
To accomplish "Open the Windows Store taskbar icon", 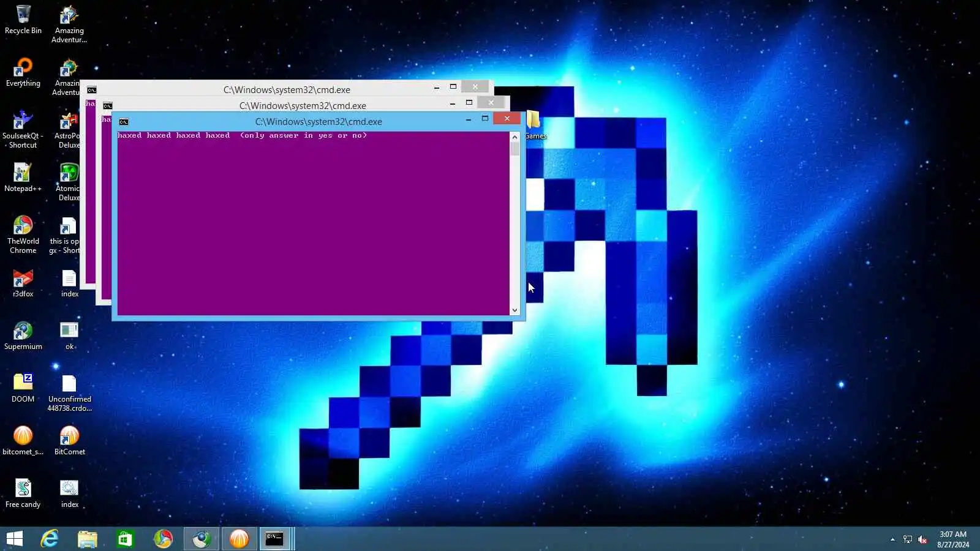I will pyautogui.click(x=126, y=539).
